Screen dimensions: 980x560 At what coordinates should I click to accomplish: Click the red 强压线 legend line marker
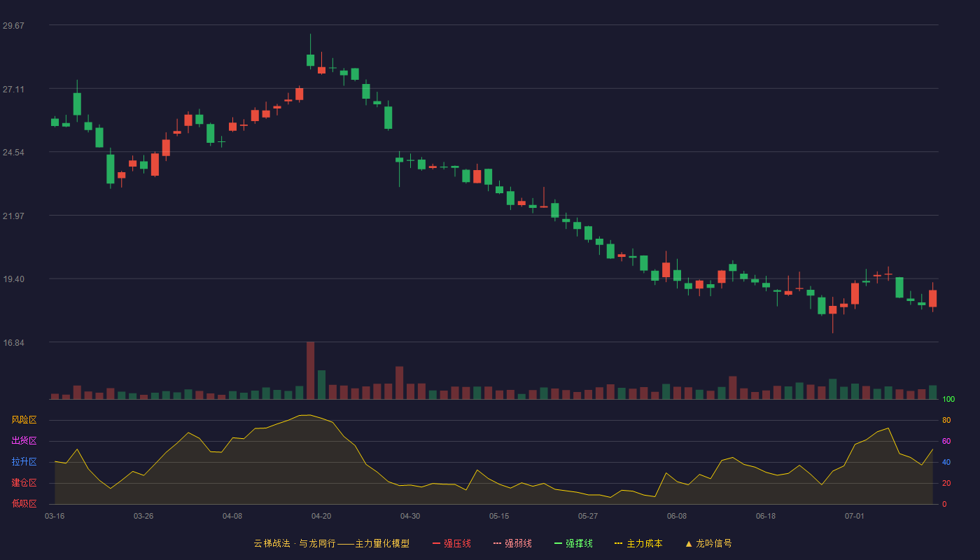pos(436,543)
